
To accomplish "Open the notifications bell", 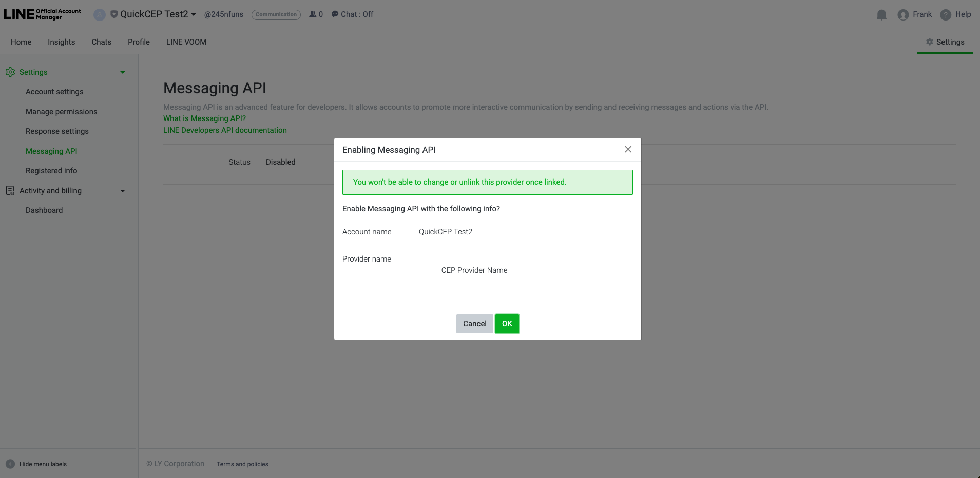I will click(882, 15).
